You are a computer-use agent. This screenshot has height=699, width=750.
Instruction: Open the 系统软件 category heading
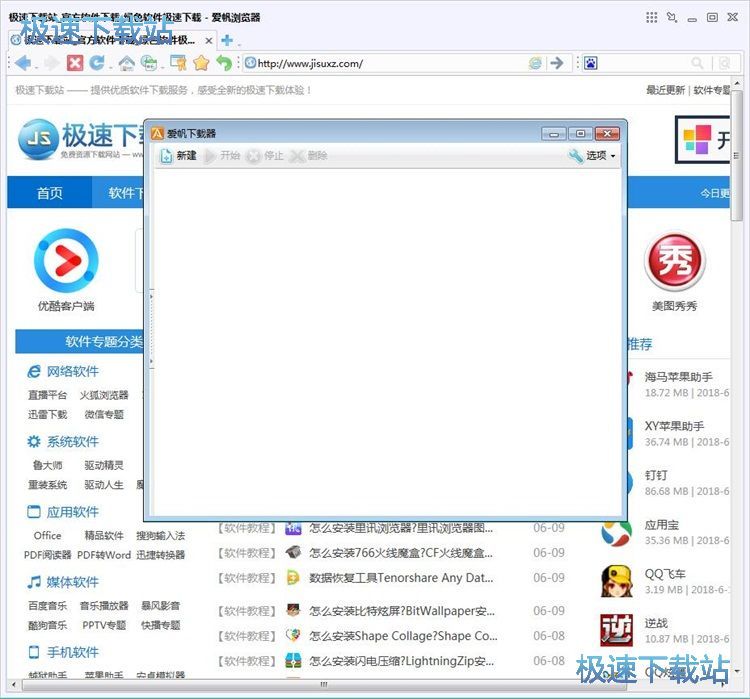pos(63,442)
